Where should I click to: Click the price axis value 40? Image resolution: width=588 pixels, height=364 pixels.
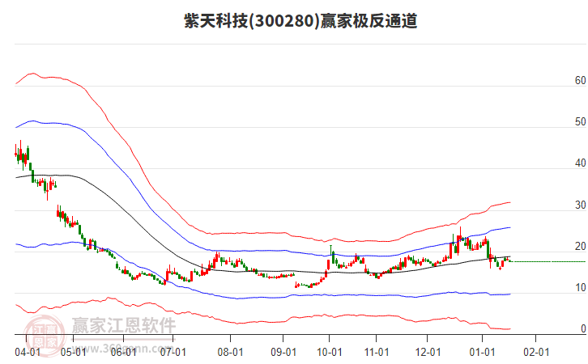(x=580, y=163)
